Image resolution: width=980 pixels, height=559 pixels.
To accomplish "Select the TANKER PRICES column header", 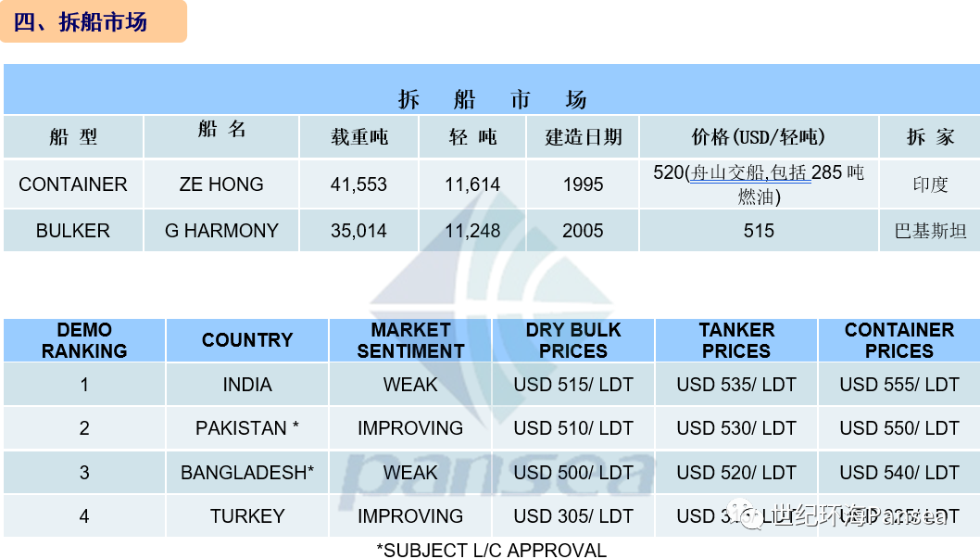I will click(x=736, y=340).
